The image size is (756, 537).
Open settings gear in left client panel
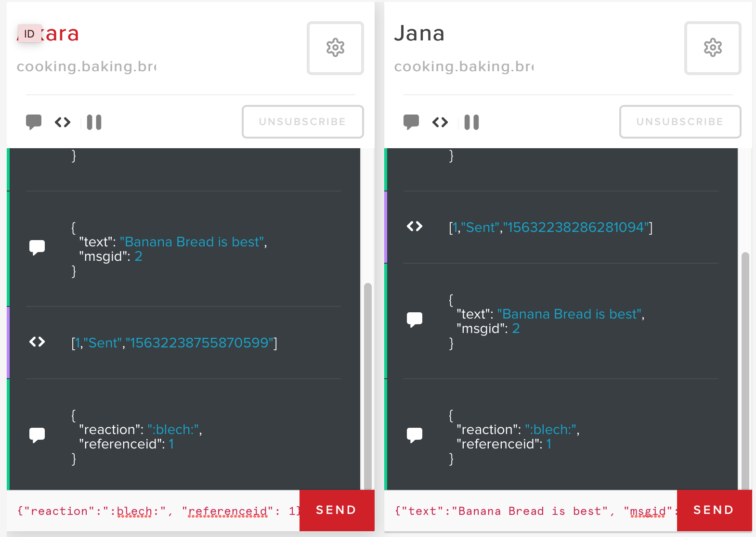click(x=335, y=48)
